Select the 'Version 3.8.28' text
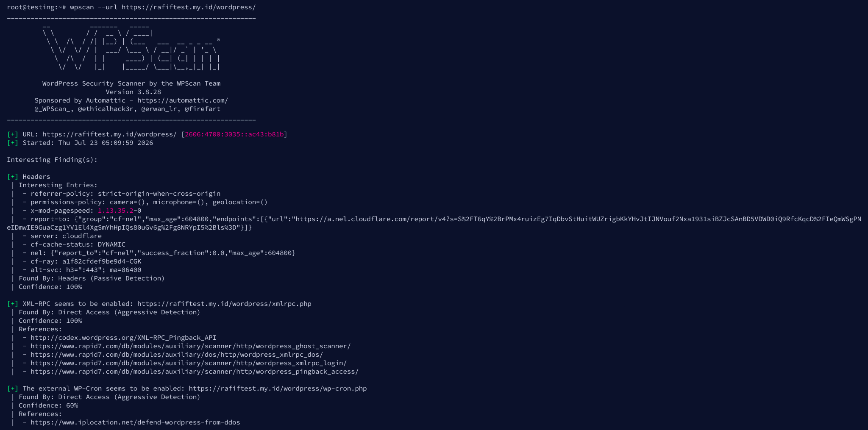The image size is (868, 430). tap(134, 92)
